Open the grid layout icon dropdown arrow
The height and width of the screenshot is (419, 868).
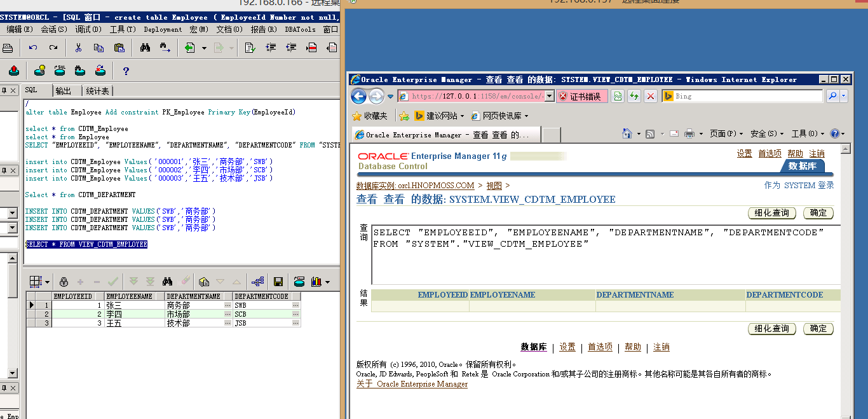tap(47, 282)
